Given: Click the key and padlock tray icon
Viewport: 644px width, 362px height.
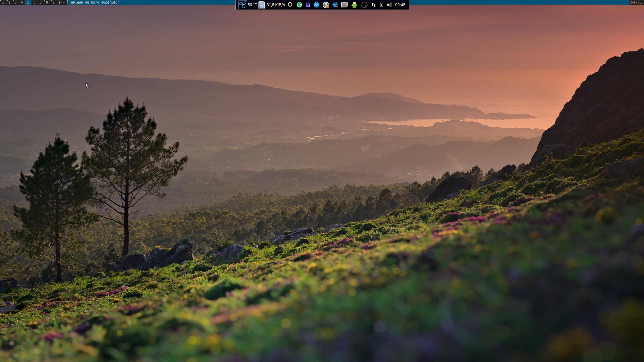Looking at the screenshot, I should tap(326, 5).
